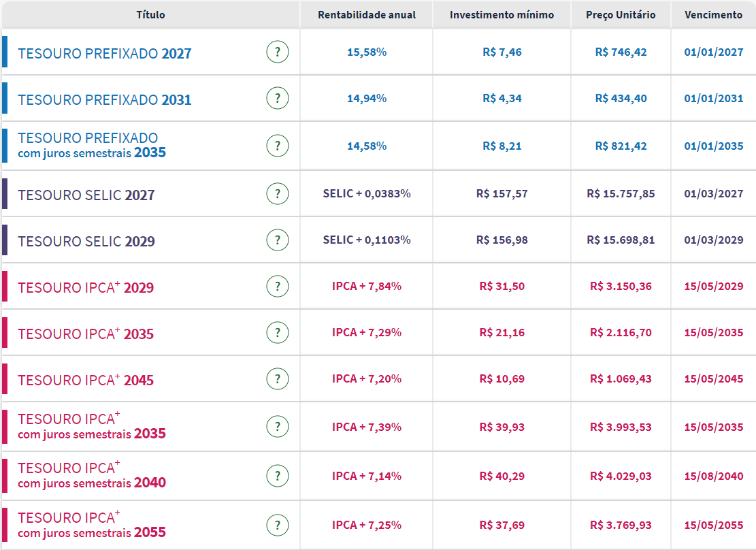
Task: Click the R$ 15.757,85 unit price cell
Action: pyautogui.click(x=621, y=194)
